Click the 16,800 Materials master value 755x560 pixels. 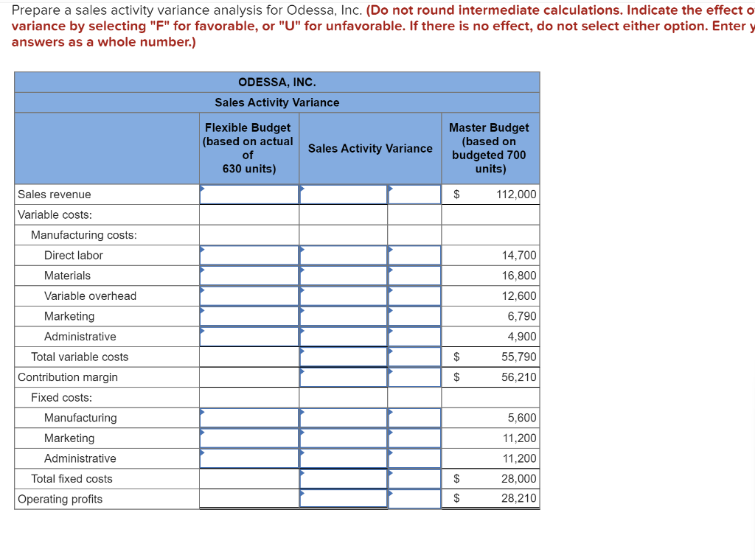[x=519, y=276]
